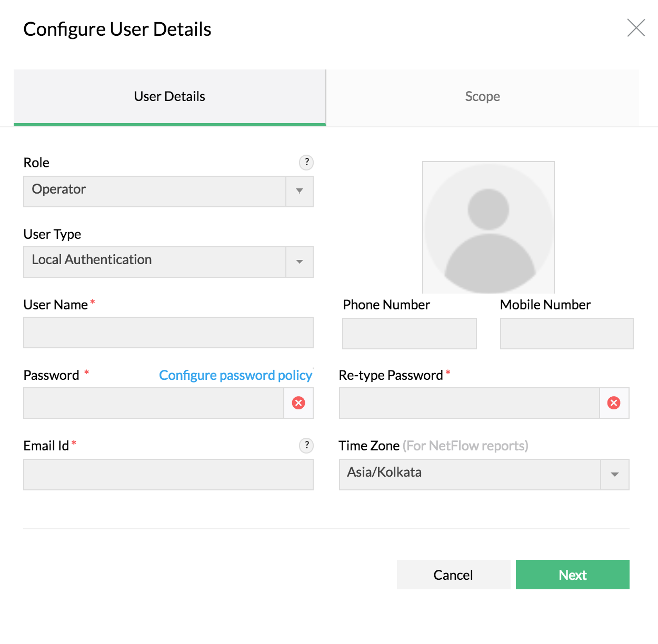Open the Configure password policy link
This screenshot has width=658, height=644.
235,375
